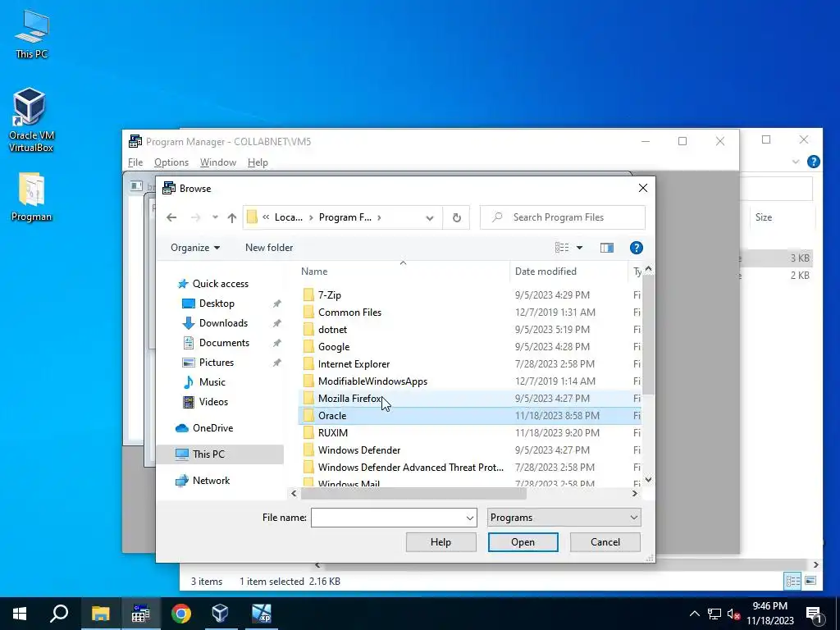Select Videos in navigation pane
Screen dimensions: 840x630
[x=212, y=402]
